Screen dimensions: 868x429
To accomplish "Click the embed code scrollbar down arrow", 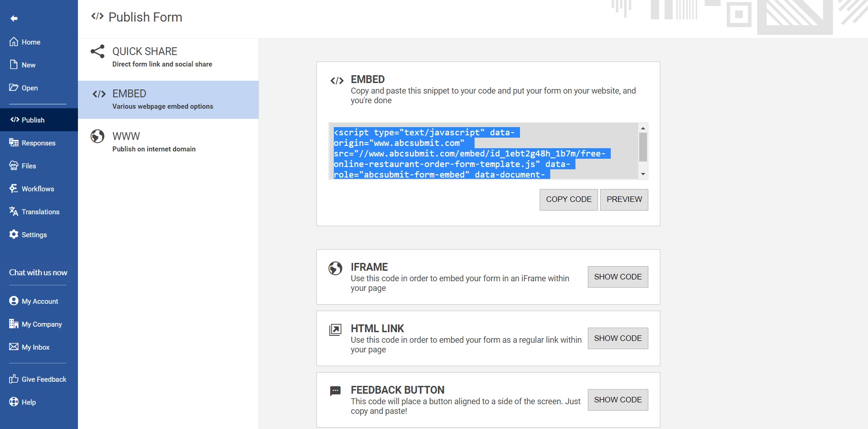I will [x=643, y=174].
